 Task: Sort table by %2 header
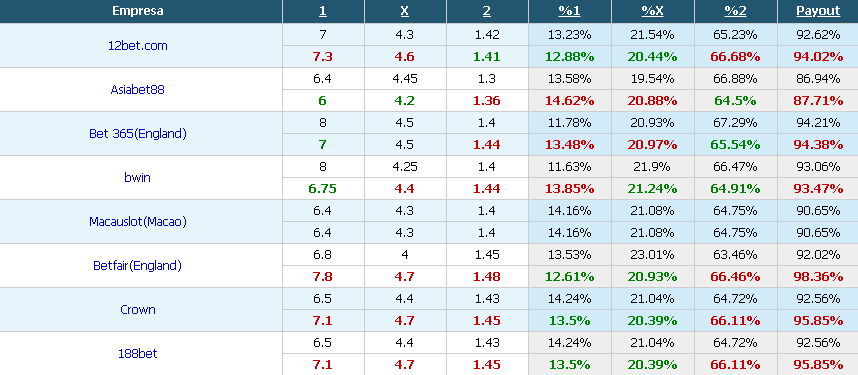735,11
